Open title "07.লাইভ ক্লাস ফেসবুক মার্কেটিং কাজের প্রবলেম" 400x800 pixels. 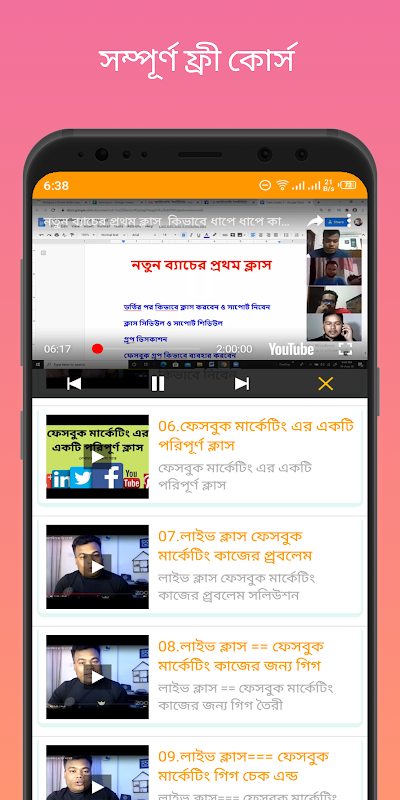pos(235,545)
